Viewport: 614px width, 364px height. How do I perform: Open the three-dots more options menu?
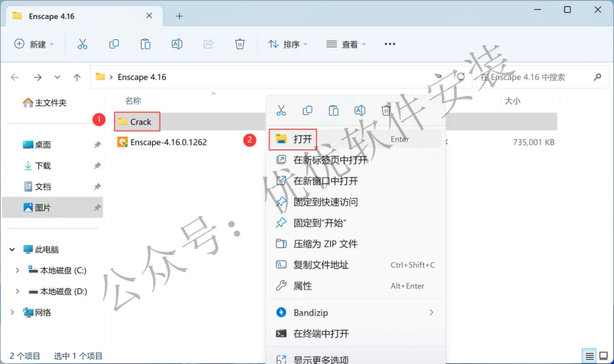coord(389,44)
